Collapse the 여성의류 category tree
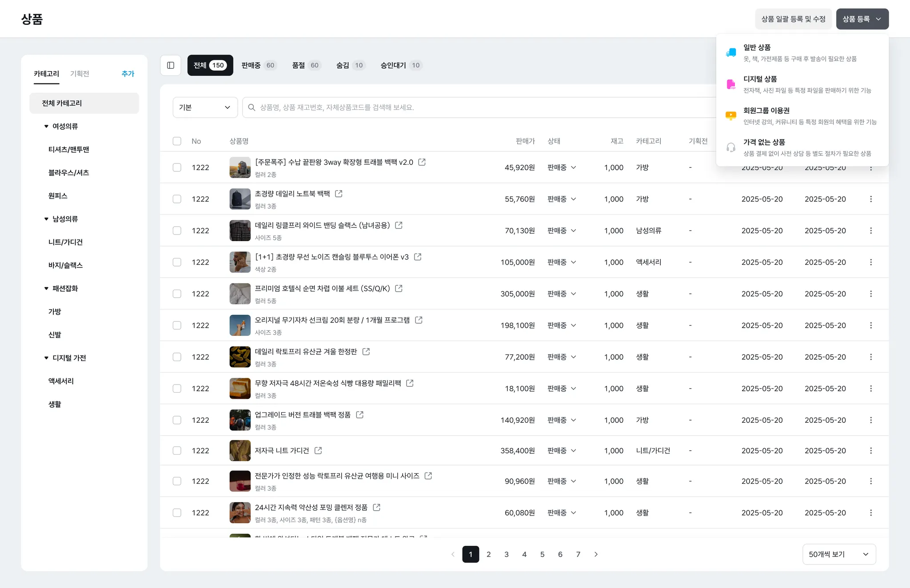910x588 pixels. [46, 127]
